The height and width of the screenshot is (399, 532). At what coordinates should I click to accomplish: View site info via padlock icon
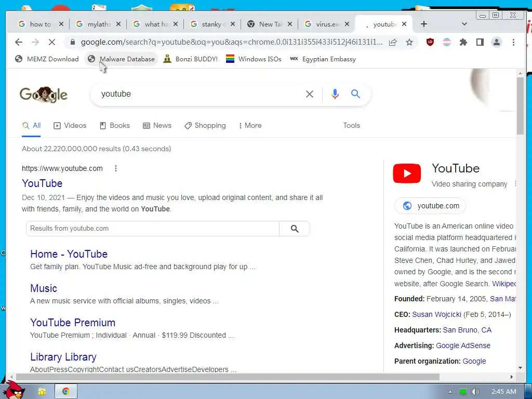coord(72,42)
